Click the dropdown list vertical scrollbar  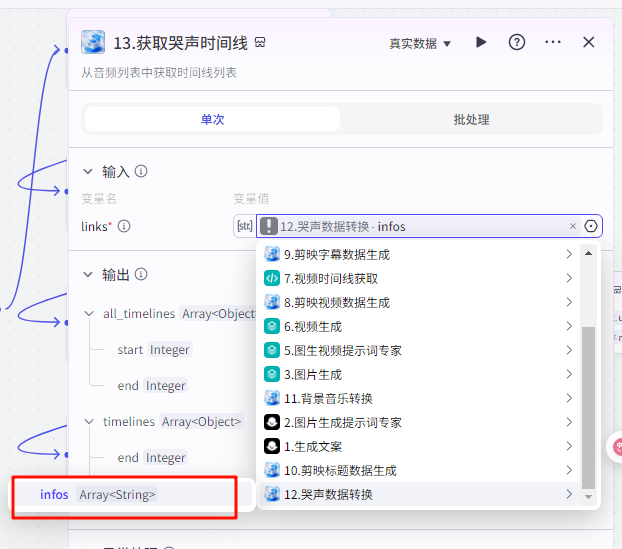(x=588, y=400)
